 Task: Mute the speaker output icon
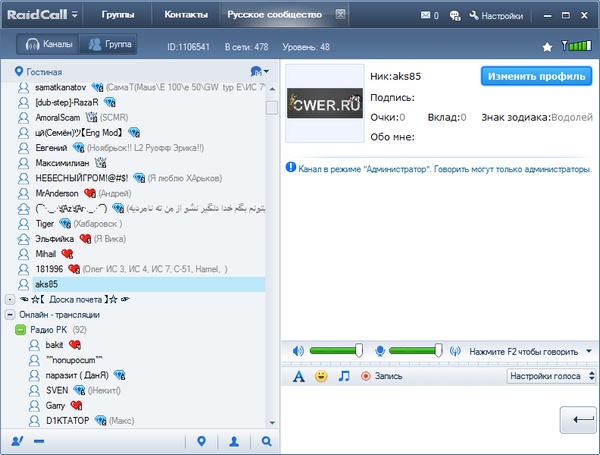pyautogui.click(x=297, y=351)
